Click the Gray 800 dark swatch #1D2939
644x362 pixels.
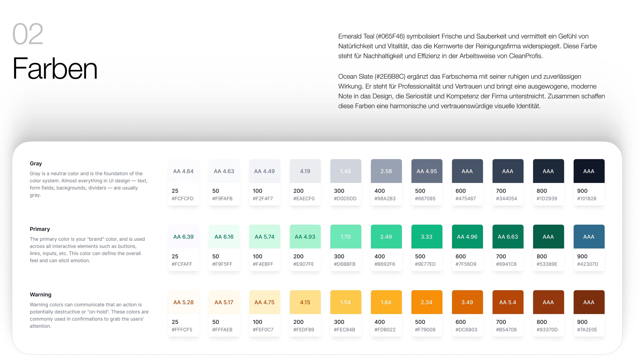click(x=548, y=171)
